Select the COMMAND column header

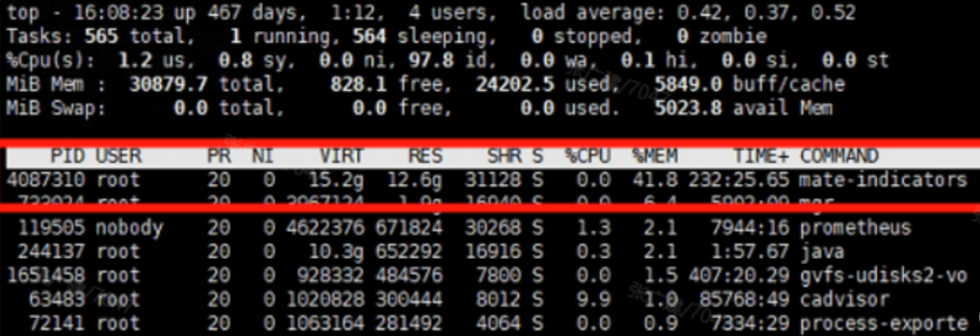(839, 156)
